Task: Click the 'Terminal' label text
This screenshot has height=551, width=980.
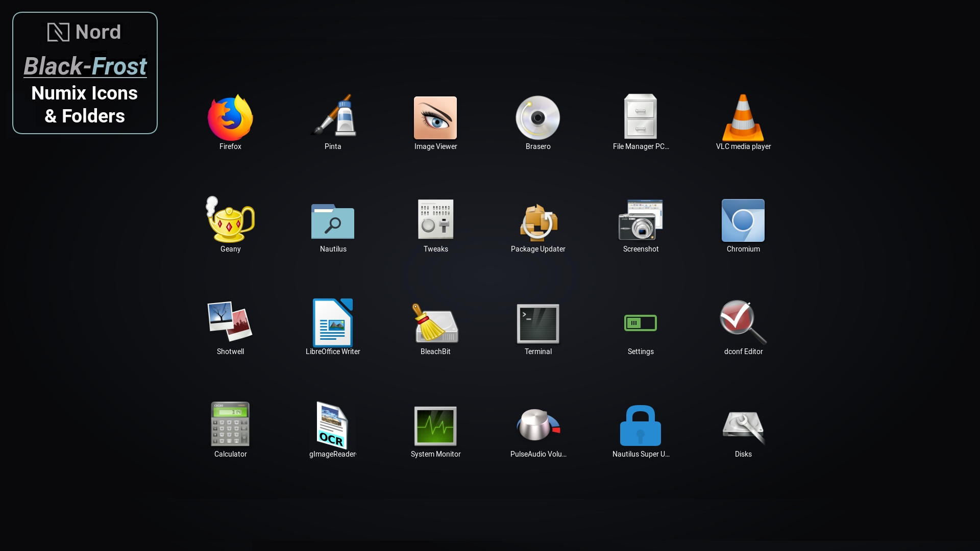Action: tap(538, 352)
